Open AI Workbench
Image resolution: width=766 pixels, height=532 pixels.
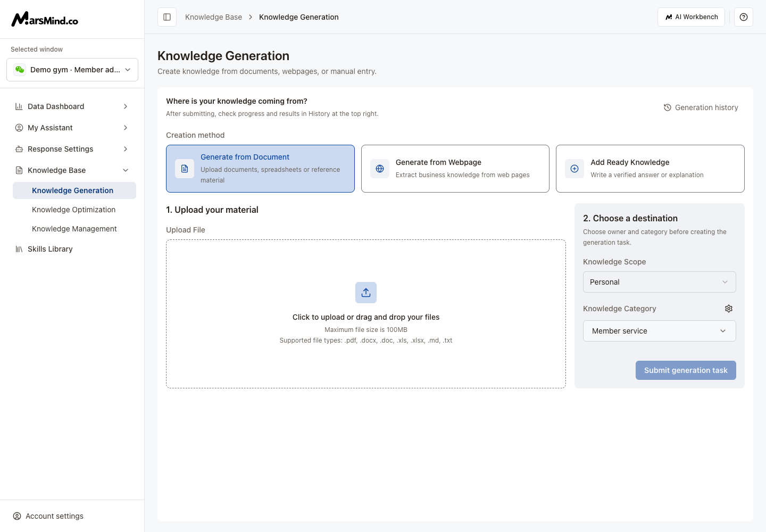[692, 17]
